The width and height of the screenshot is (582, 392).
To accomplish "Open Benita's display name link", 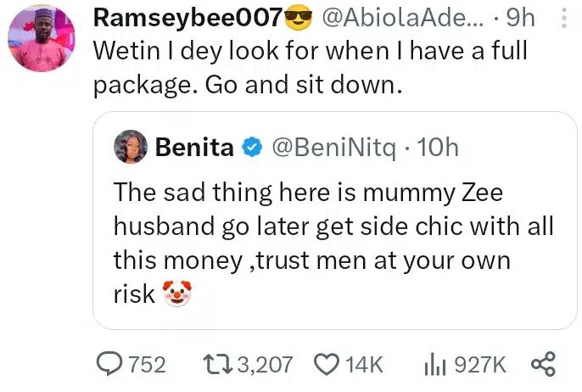I will (194, 148).
